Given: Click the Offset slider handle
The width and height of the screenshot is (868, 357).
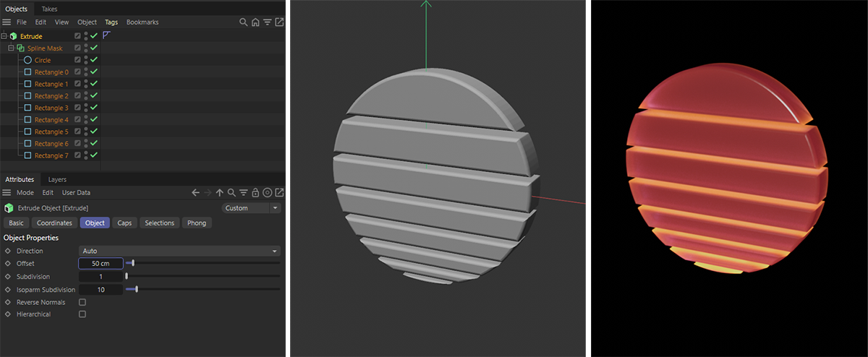Looking at the screenshot, I should [x=132, y=264].
